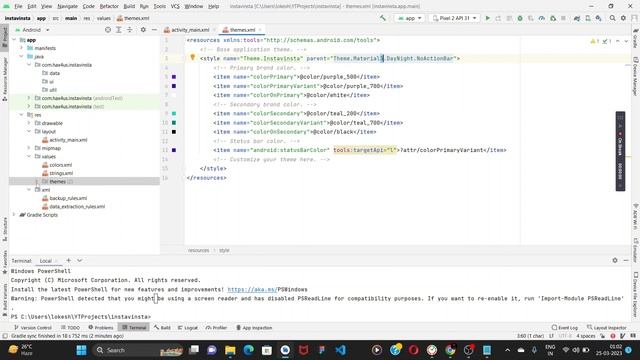Image resolution: width=640 pixels, height=360 pixels.
Task: Click the Debug app bug icon
Action: coord(520,18)
